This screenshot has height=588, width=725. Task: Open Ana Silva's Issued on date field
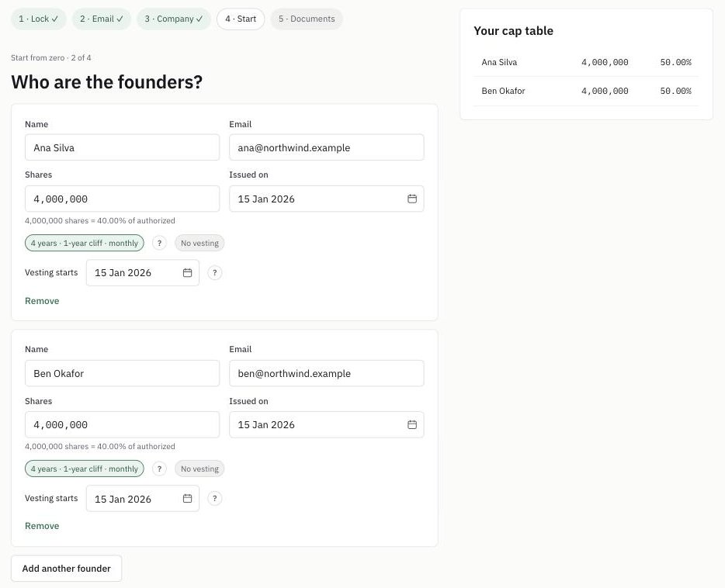click(327, 199)
